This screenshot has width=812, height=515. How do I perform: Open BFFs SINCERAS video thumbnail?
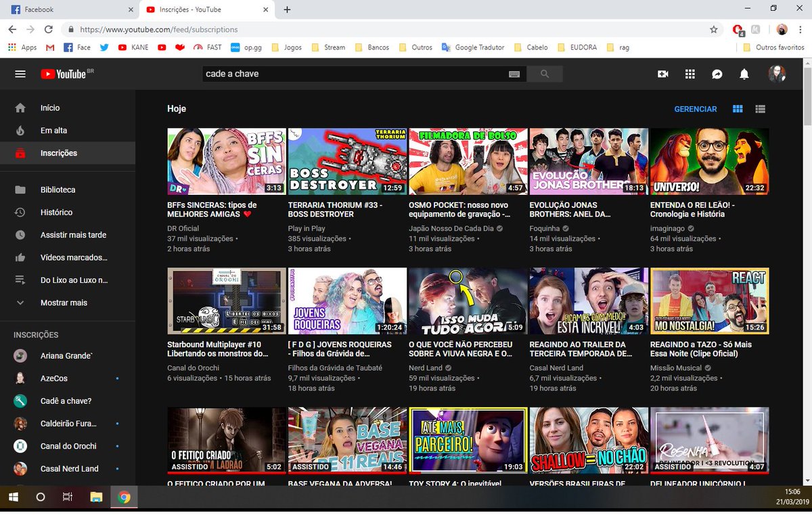pos(226,162)
